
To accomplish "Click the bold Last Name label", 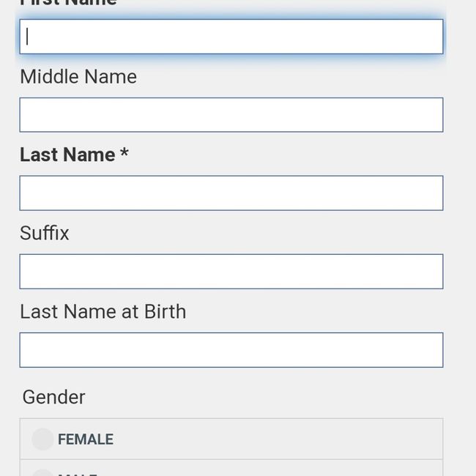I will 67,155.
